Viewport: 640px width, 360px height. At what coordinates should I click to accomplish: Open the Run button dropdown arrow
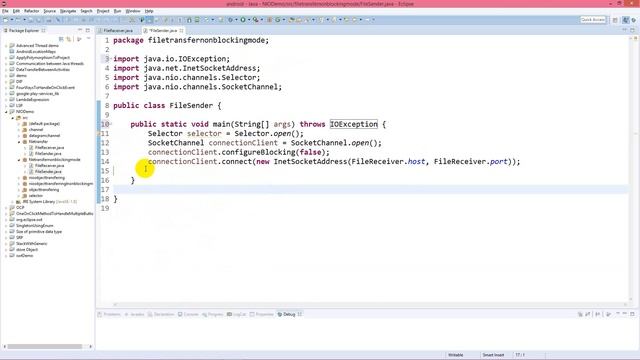249,20
